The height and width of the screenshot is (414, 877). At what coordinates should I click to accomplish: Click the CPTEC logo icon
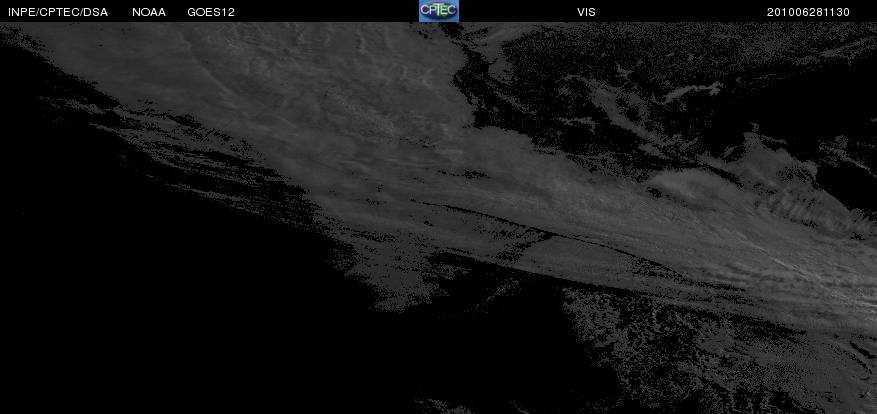click(439, 11)
